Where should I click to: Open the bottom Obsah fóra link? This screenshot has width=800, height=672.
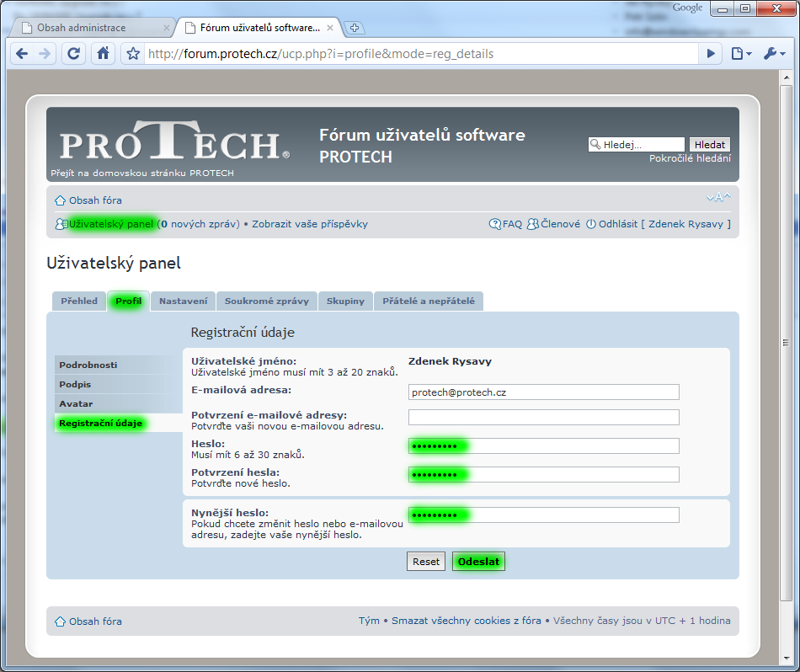coord(95,621)
